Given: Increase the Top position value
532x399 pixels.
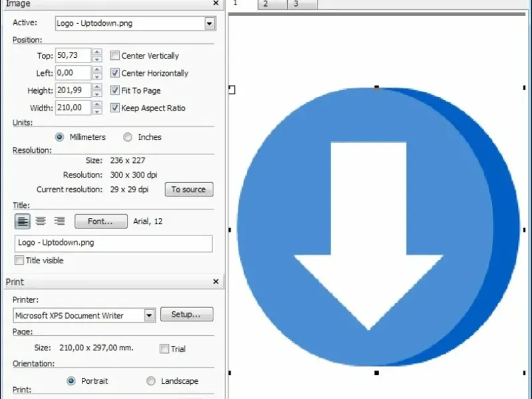Looking at the screenshot, I should [x=97, y=52].
